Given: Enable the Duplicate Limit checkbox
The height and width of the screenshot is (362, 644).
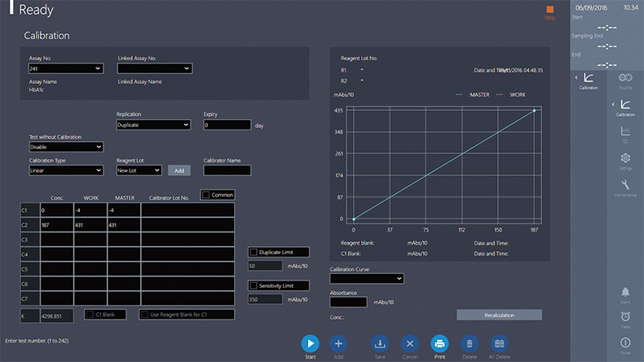Looking at the screenshot, I should pyautogui.click(x=254, y=252).
